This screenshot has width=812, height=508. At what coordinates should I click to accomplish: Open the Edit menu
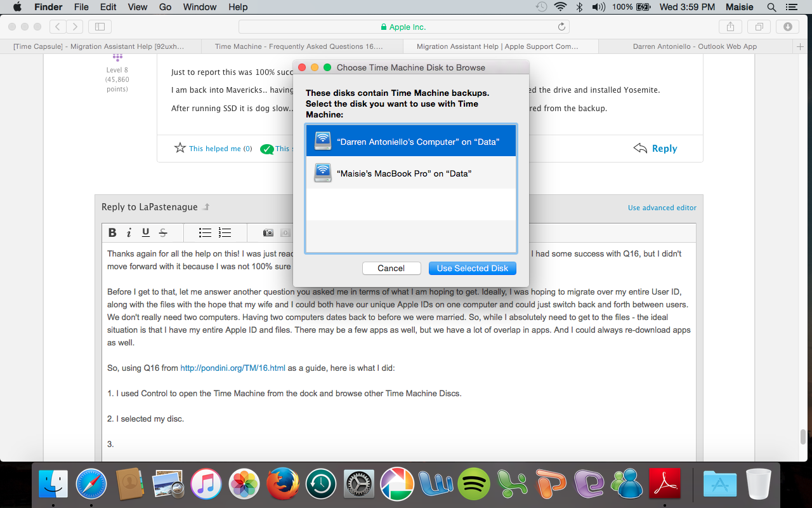pyautogui.click(x=108, y=7)
